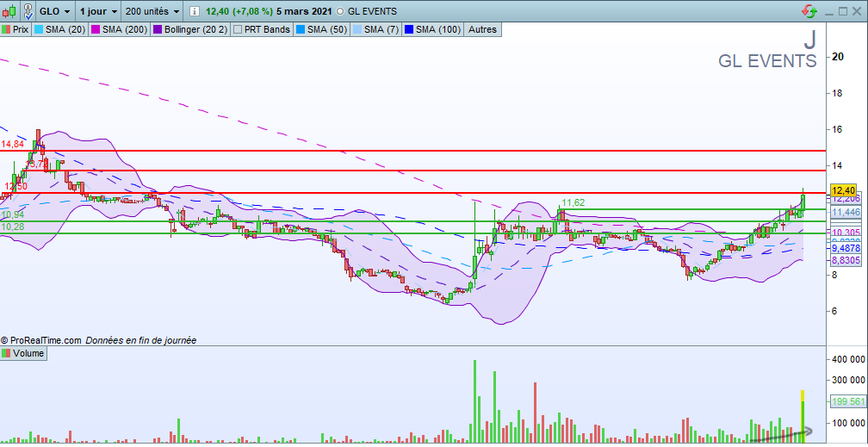Click the 400 000 volume axis tick
This screenshot has width=868, height=447.
(848, 359)
